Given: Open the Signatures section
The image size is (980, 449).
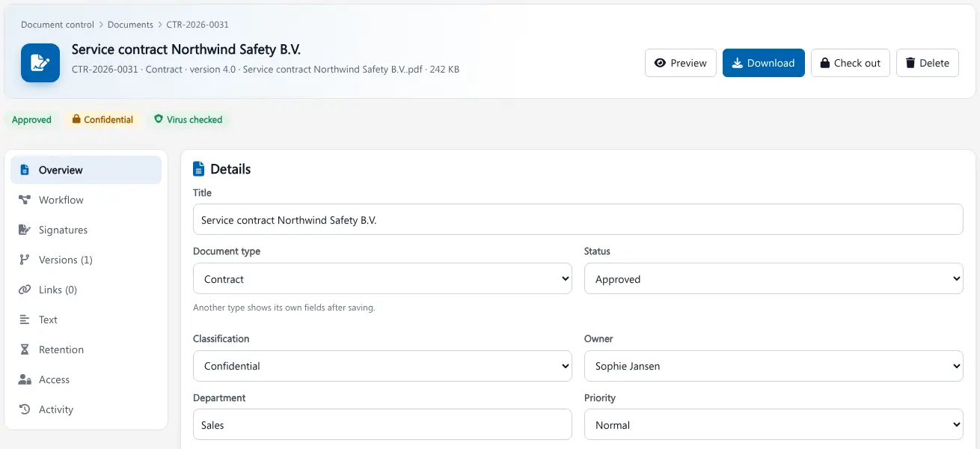Looking at the screenshot, I should pos(86,230).
